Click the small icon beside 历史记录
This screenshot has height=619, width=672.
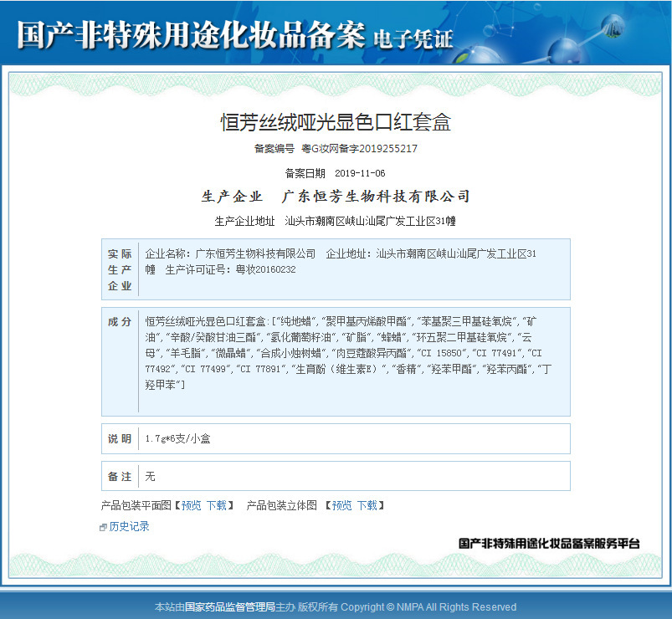coord(103,528)
